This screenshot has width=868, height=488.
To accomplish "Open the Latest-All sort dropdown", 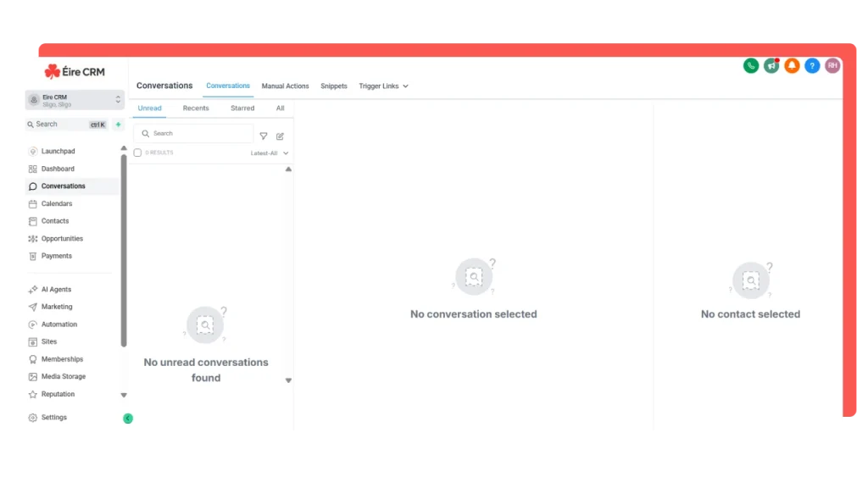I will tap(269, 153).
